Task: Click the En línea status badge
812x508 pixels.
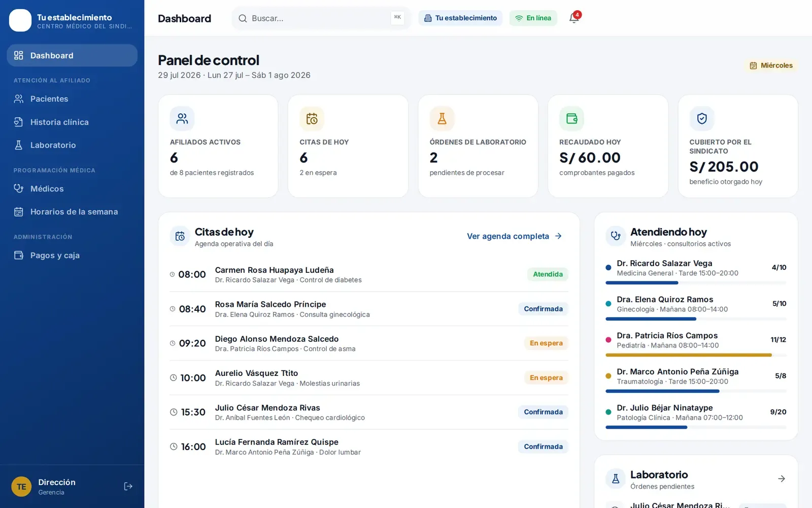Action: pos(533,18)
